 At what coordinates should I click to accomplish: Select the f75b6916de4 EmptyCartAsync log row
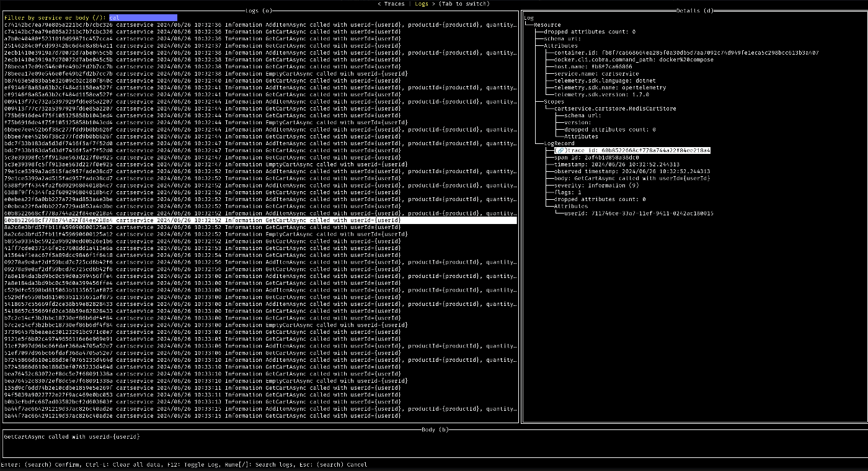click(x=260, y=122)
